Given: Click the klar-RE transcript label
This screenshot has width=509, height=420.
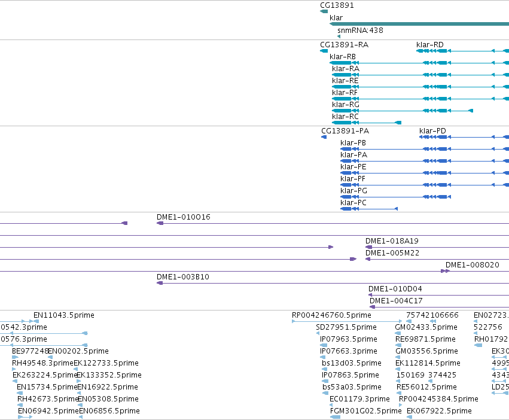Looking at the screenshot, I should pyautogui.click(x=345, y=81).
